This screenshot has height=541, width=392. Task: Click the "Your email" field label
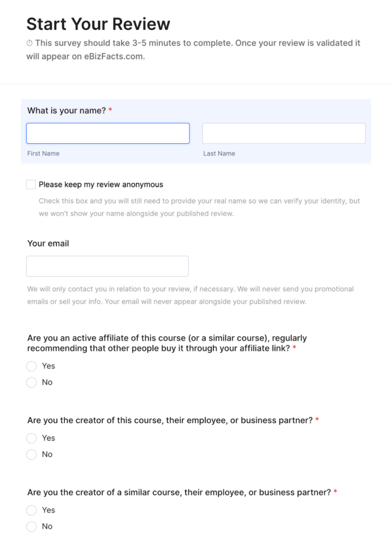[x=48, y=244]
